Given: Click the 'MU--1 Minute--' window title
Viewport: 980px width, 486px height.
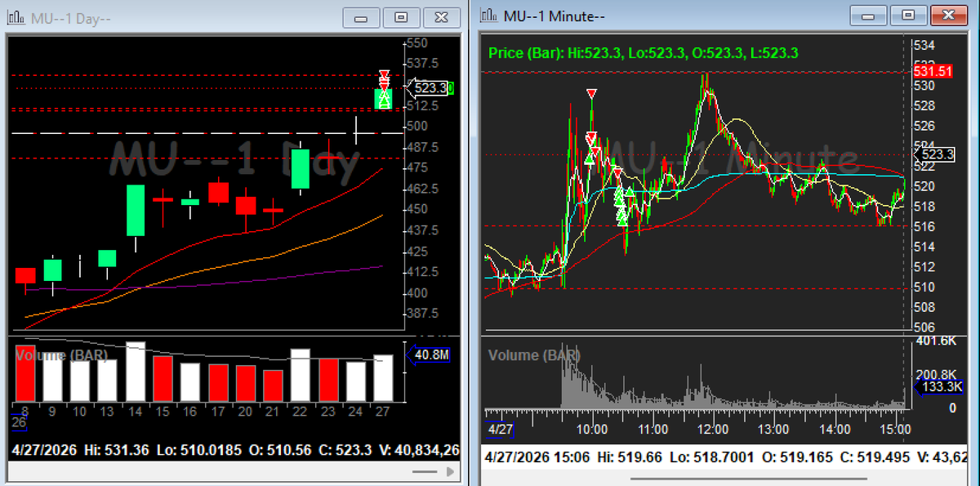Looking at the screenshot, I should (x=553, y=16).
